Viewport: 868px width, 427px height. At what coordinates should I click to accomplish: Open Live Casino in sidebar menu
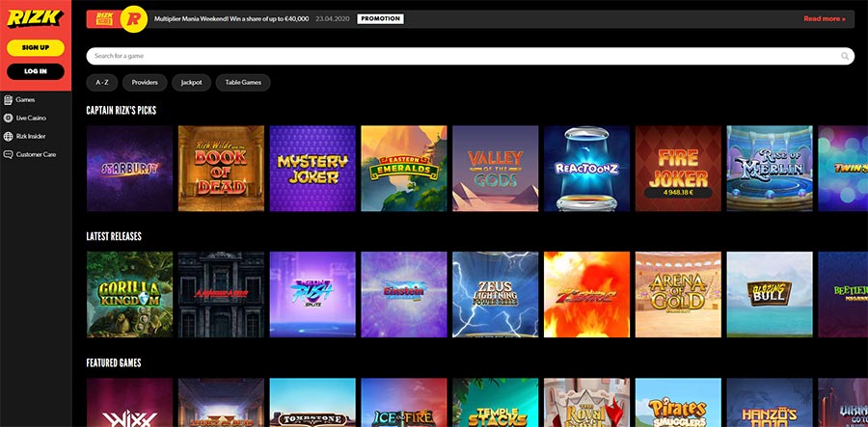pos(31,118)
